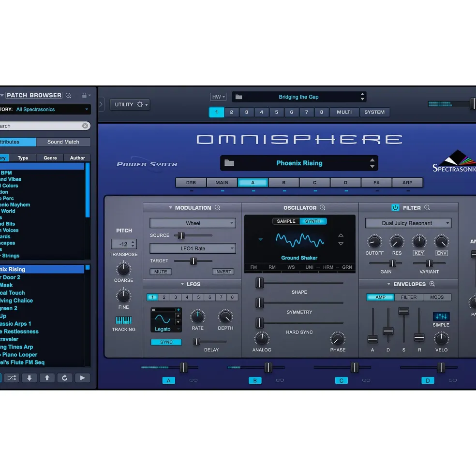
Task: Open the Dual Juicy Resonant filter dropdown
Action: click(408, 223)
